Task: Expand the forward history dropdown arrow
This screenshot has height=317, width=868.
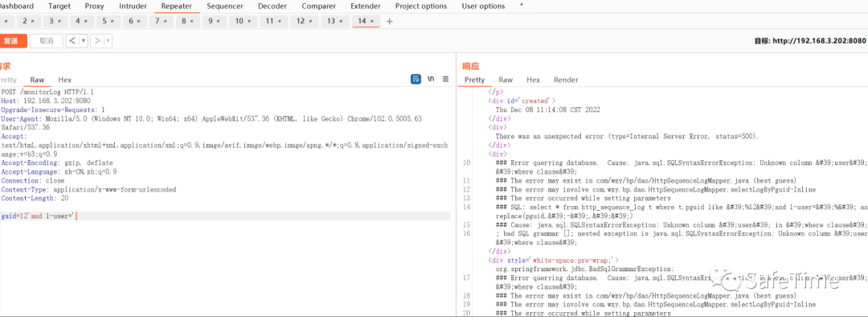Action: pyautogui.click(x=108, y=40)
